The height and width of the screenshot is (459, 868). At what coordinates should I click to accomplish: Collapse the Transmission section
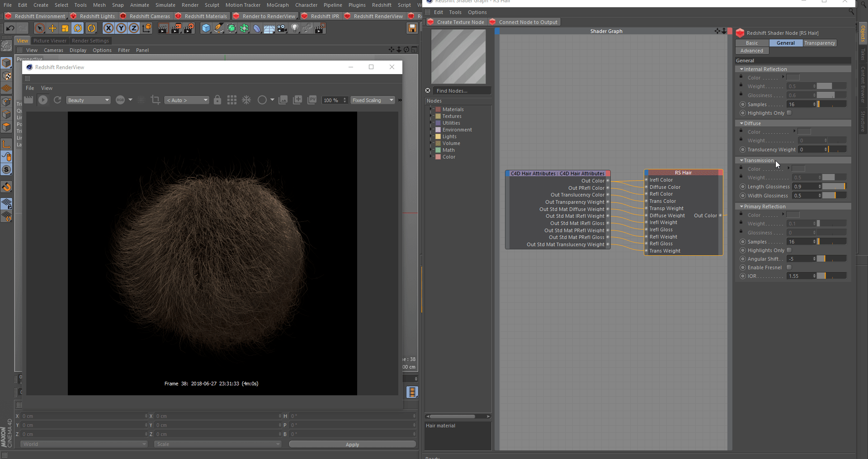tap(741, 160)
